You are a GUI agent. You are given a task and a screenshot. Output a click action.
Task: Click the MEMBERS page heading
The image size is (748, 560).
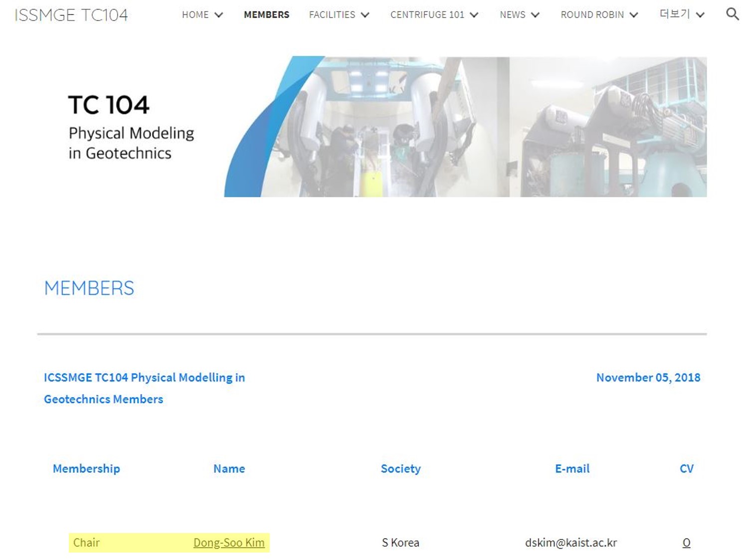(x=89, y=288)
